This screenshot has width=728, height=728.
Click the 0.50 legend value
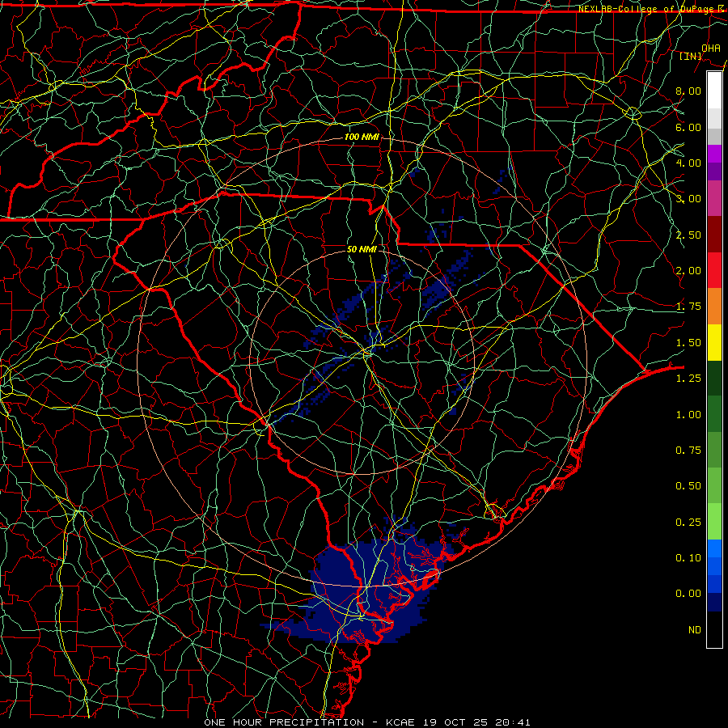[688, 486]
